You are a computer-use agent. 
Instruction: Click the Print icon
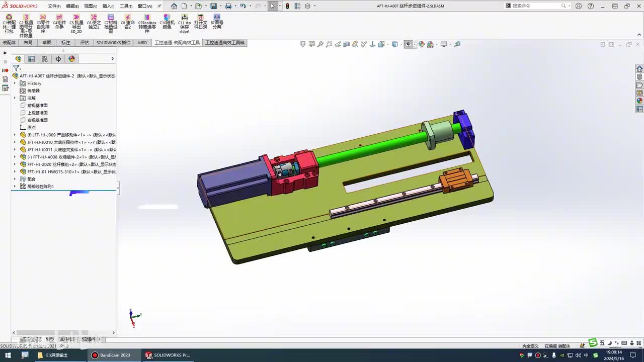click(228, 6)
